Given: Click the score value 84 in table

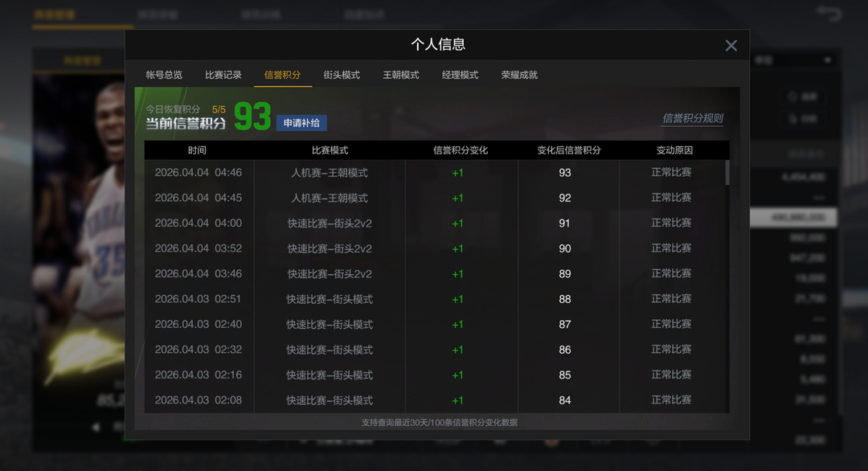Looking at the screenshot, I should (x=565, y=400).
